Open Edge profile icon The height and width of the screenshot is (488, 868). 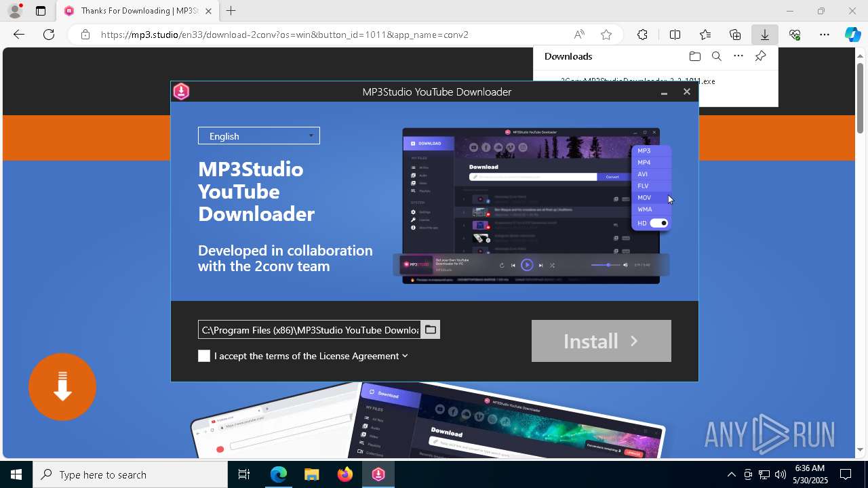15,11
